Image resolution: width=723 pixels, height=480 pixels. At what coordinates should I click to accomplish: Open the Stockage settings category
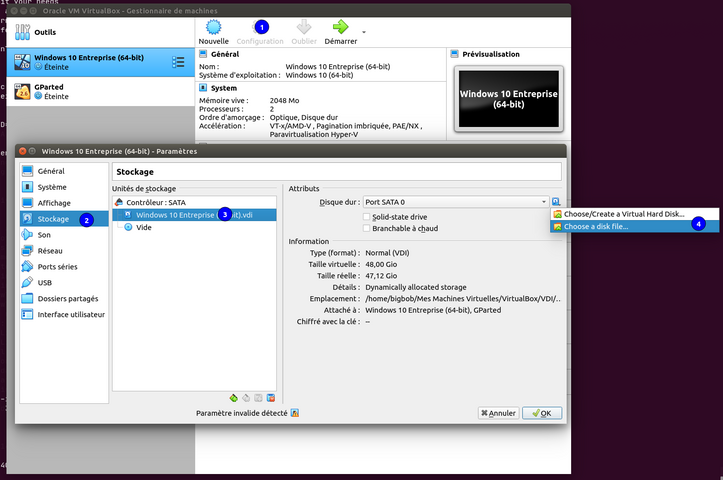coord(64,219)
